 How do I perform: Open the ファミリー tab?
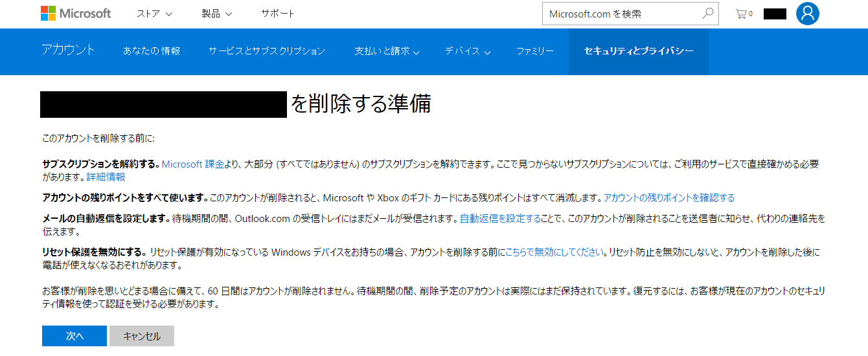[535, 51]
